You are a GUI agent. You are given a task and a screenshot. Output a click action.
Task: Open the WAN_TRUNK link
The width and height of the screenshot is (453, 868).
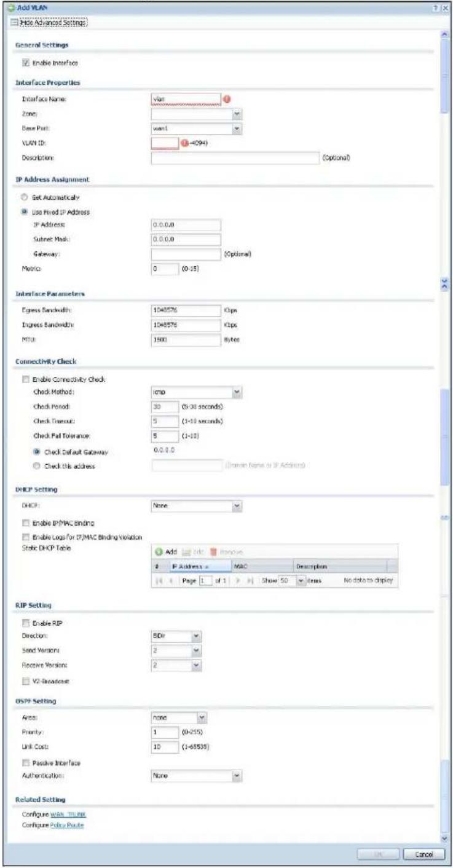68,815
